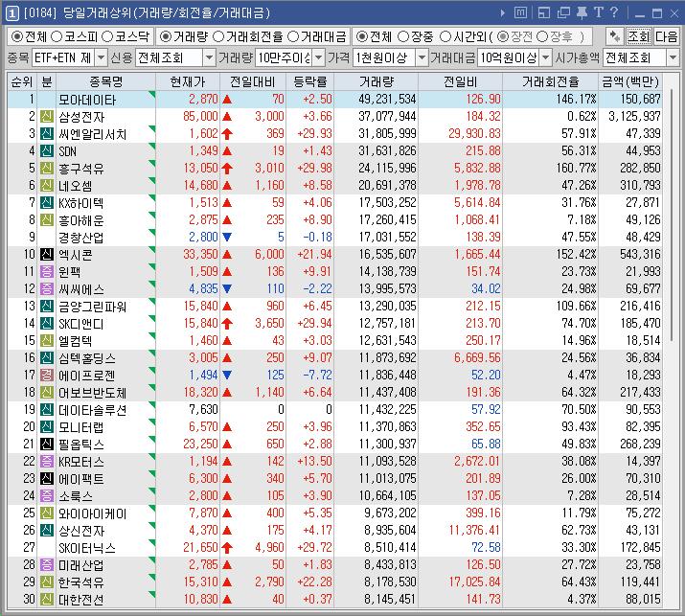Open the 시가총액 전체조회 dropdown
This screenshot has height=616, width=685.
(x=673, y=57)
